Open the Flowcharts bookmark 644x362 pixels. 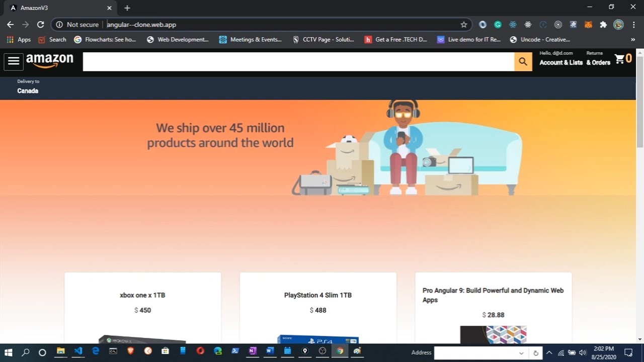(x=105, y=39)
